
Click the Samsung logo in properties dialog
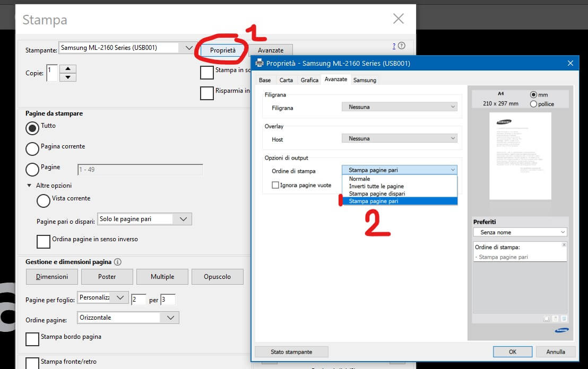pyautogui.click(x=561, y=331)
